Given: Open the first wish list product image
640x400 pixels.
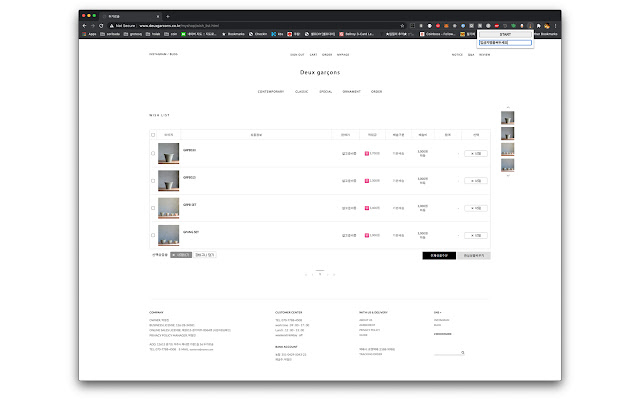Looking at the screenshot, I should (169, 153).
